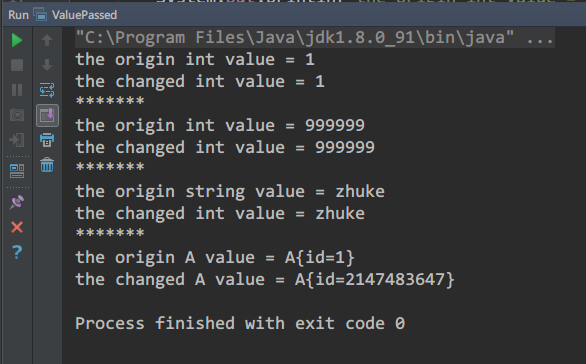Screen dimensions: 586x364
Task: Click the Dump Threads camera icon
Action: 17,115
